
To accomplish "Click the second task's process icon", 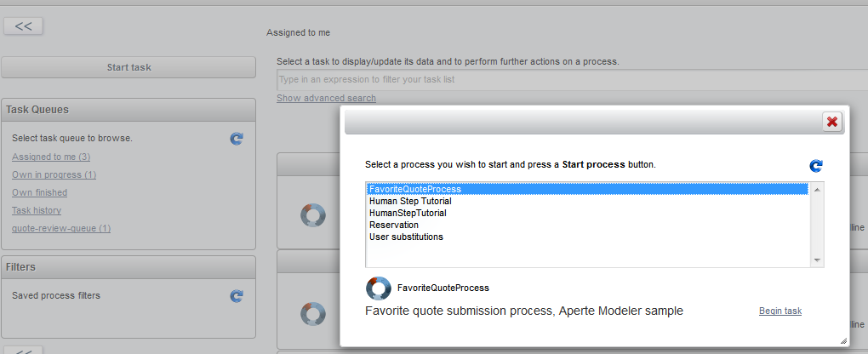I will 313,314.
